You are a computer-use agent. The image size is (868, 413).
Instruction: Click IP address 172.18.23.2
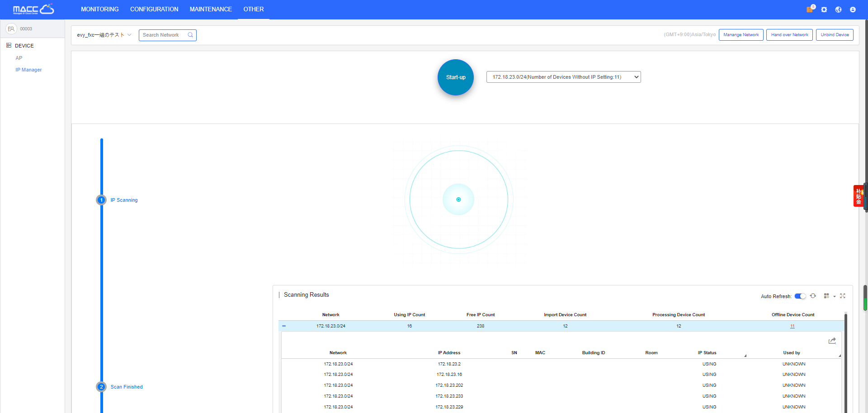tap(449, 364)
